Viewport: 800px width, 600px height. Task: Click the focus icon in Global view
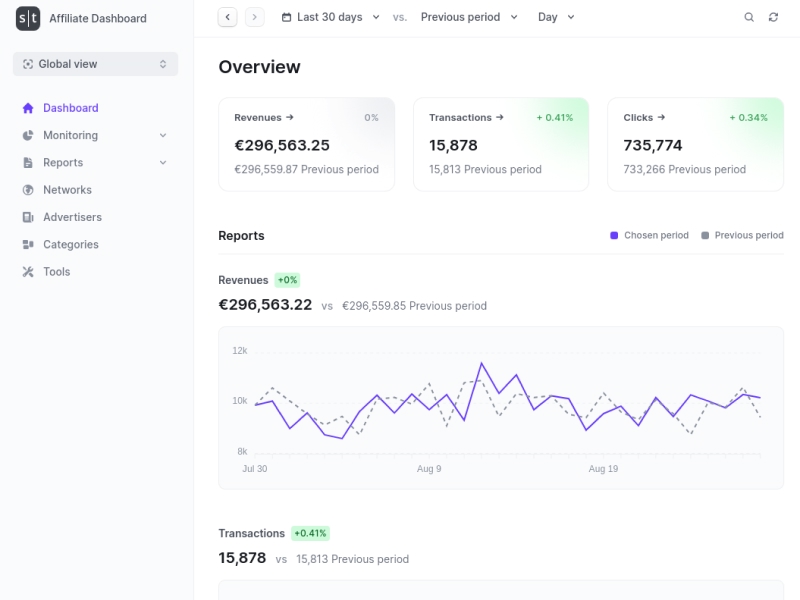click(x=28, y=64)
